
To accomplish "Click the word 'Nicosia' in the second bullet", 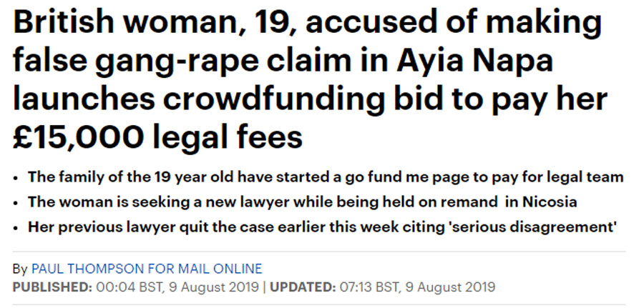I will [x=550, y=202].
